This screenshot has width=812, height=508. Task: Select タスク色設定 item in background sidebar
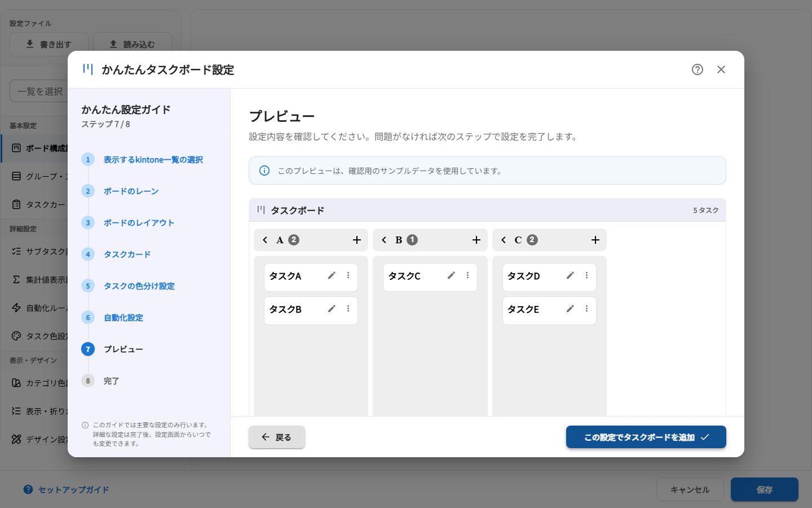[x=35, y=336]
